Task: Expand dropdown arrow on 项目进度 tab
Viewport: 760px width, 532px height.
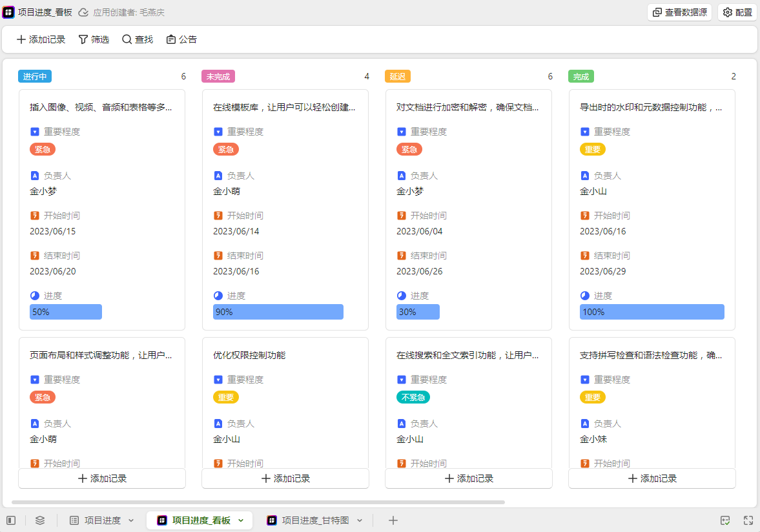Action: click(x=131, y=520)
